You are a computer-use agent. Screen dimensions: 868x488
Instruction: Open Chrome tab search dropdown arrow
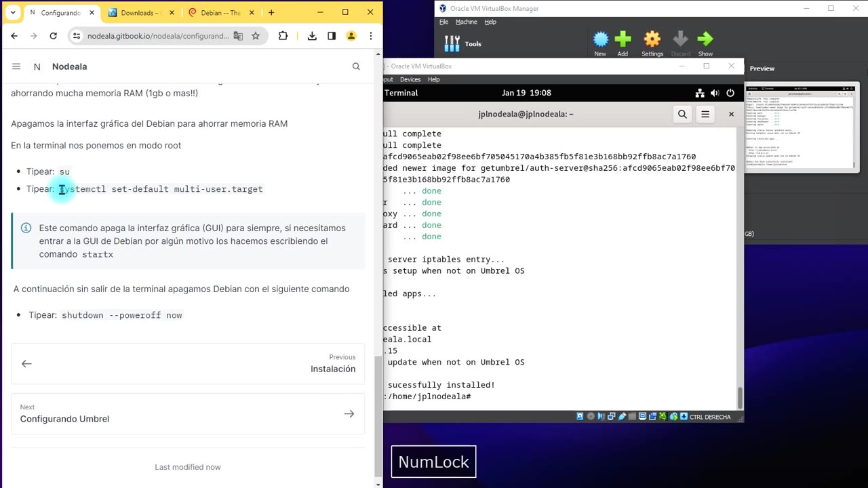pyautogui.click(x=12, y=12)
